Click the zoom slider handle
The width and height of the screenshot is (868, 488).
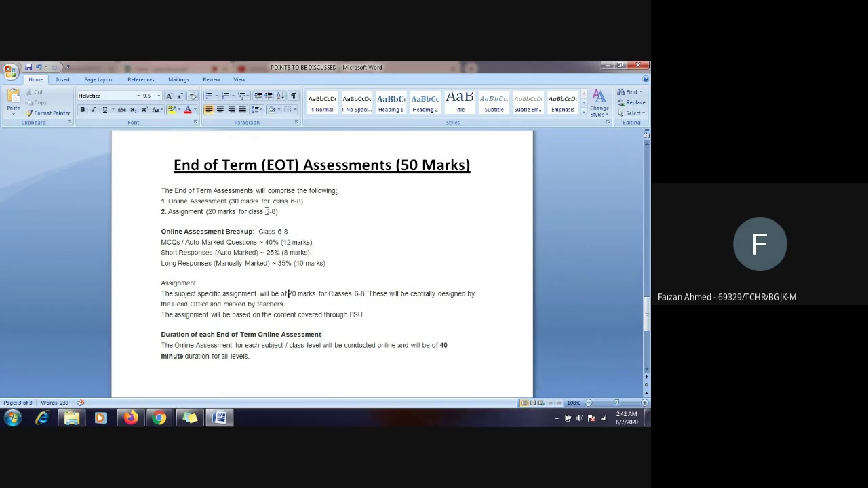tap(616, 403)
